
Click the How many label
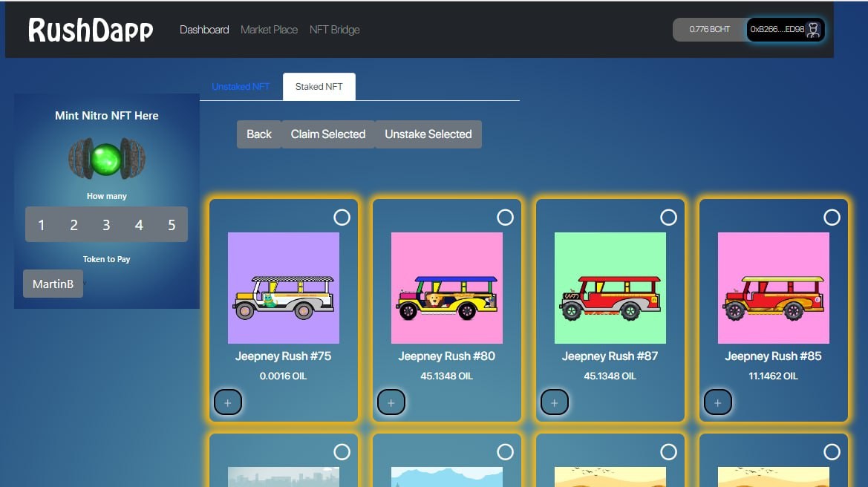(107, 196)
